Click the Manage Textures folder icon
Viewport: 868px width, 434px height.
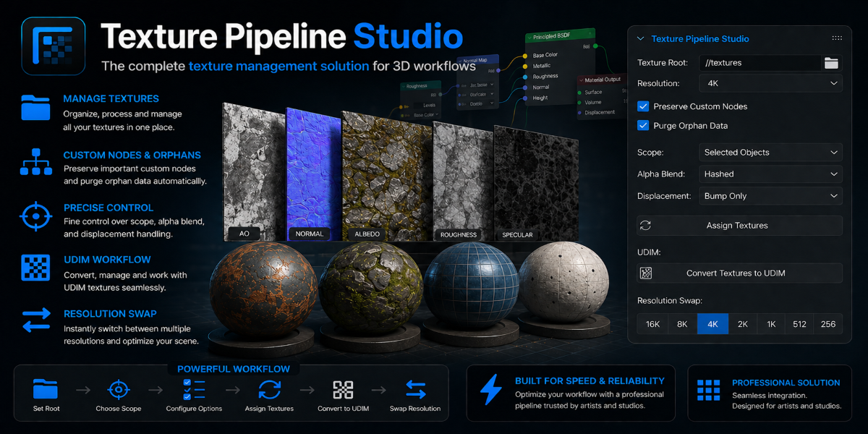point(35,107)
